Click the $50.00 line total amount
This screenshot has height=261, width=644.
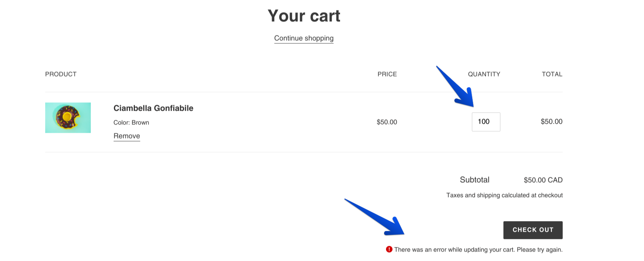551,122
